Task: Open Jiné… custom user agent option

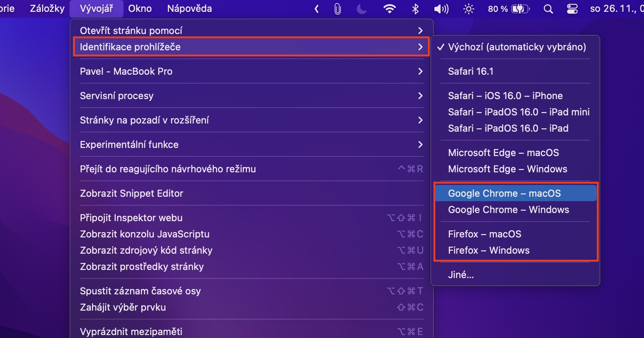Action: coord(515,275)
